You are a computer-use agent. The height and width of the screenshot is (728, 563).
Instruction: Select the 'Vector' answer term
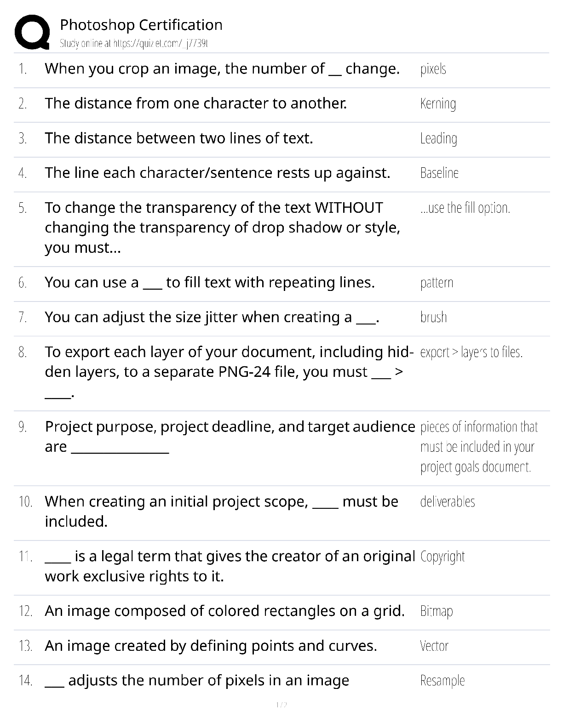[434, 646]
